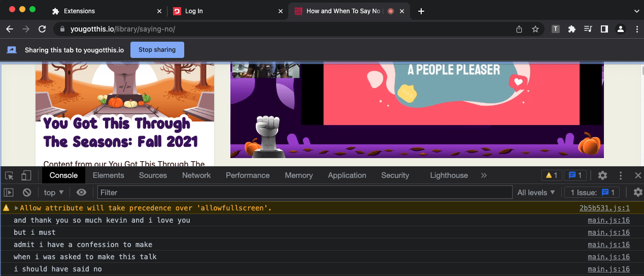Viewport: 644px width, 276px height.
Task: Open a new browser tab
Action: pyautogui.click(x=421, y=11)
